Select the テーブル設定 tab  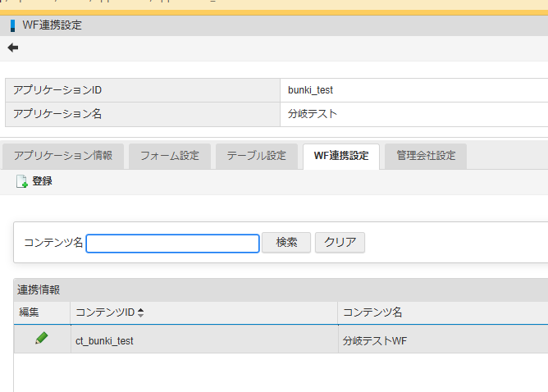click(x=256, y=156)
